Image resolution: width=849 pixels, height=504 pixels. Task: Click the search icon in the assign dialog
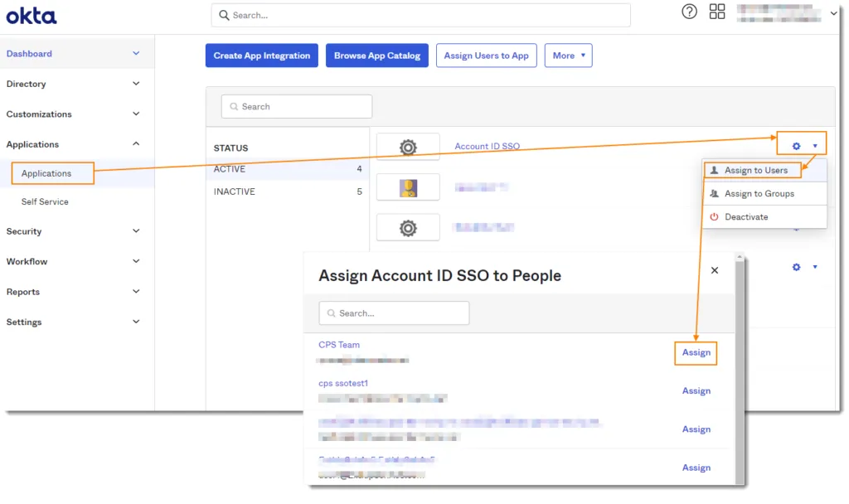pos(332,313)
